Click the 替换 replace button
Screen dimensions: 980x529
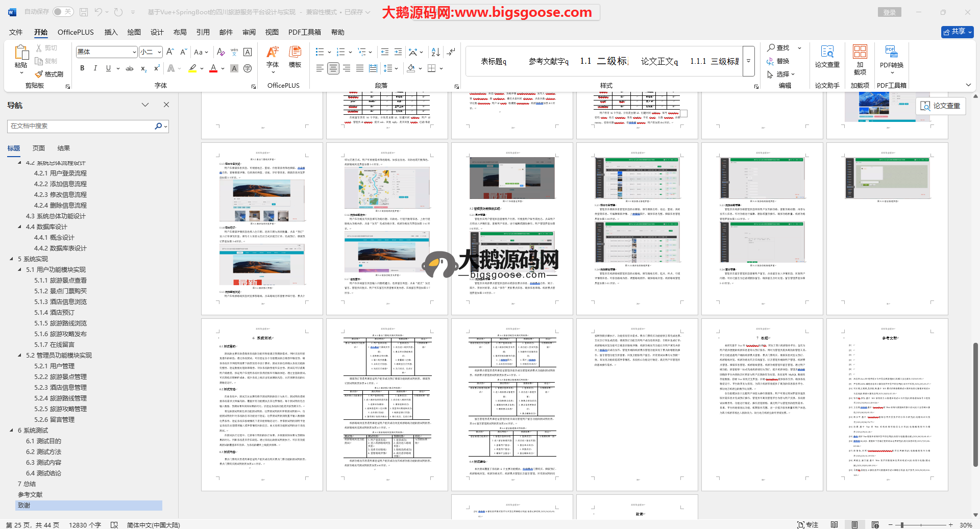pyautogui.click(x=778, y=61)
